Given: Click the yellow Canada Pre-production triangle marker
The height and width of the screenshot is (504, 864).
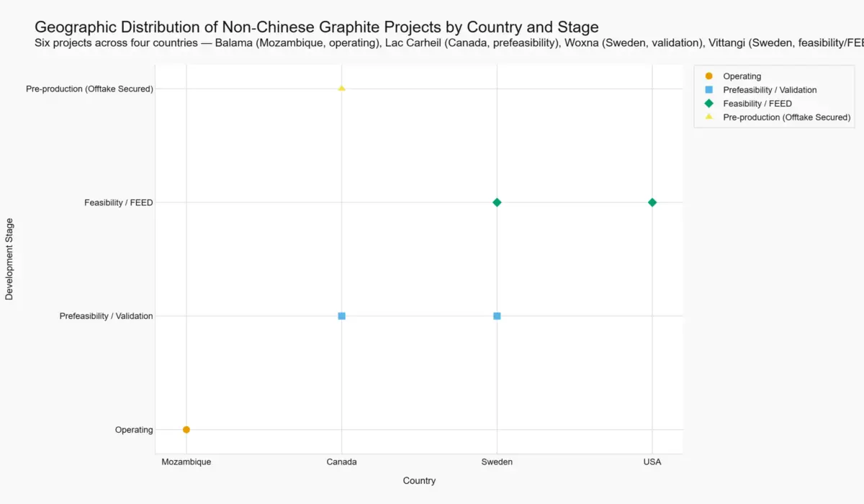Looking at the screenshot, I should click(342, 89).
